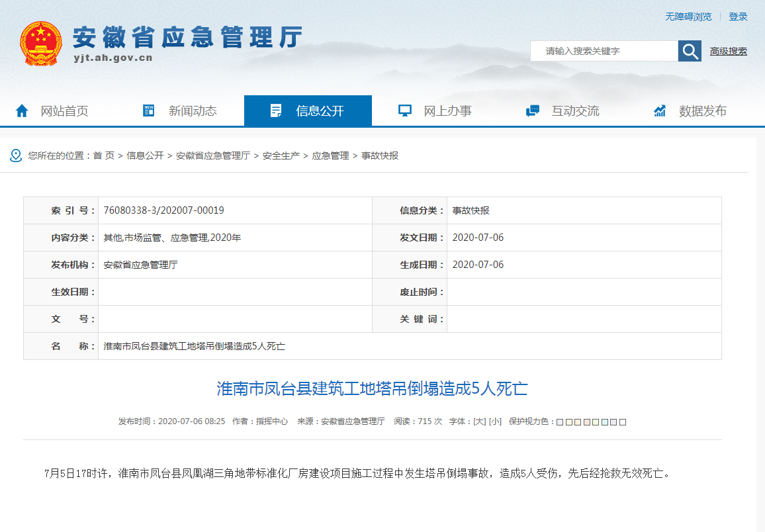Click 应急管理 in the breadcrumb
This screenshot has height=532, width=765.
(x=330, y=155)
